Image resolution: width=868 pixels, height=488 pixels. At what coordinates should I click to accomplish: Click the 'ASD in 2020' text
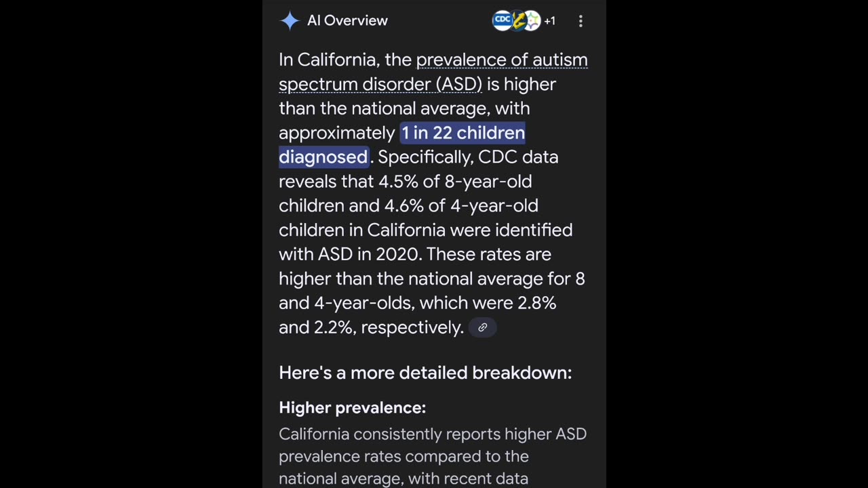click(370, 254)
